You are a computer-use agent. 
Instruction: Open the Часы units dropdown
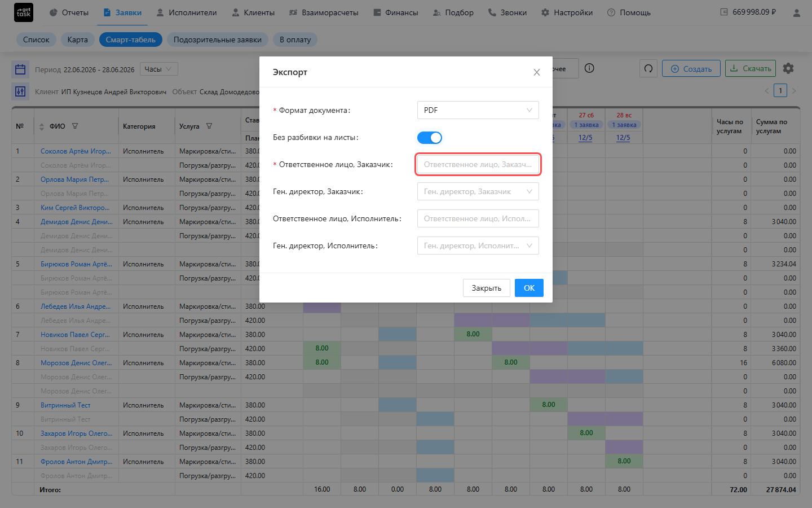click(159, 69)
